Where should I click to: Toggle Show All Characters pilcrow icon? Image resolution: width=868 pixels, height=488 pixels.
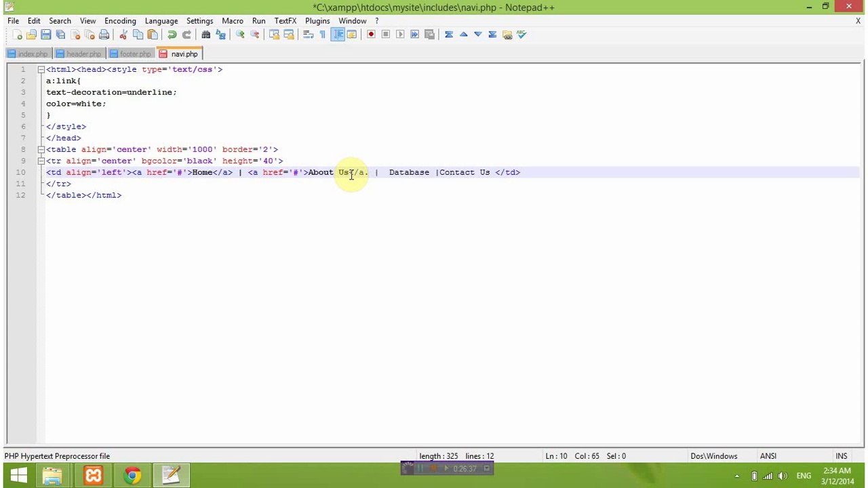(322, 35)
